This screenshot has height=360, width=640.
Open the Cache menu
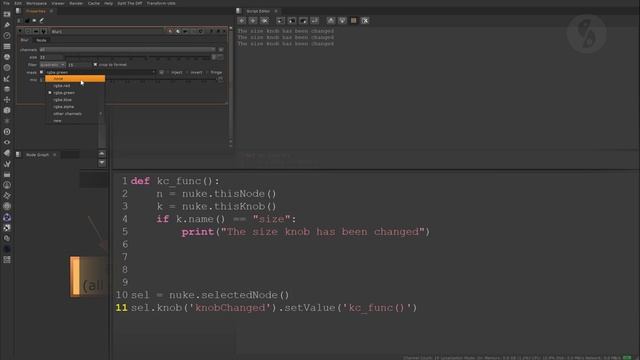[x=93, y=3]
